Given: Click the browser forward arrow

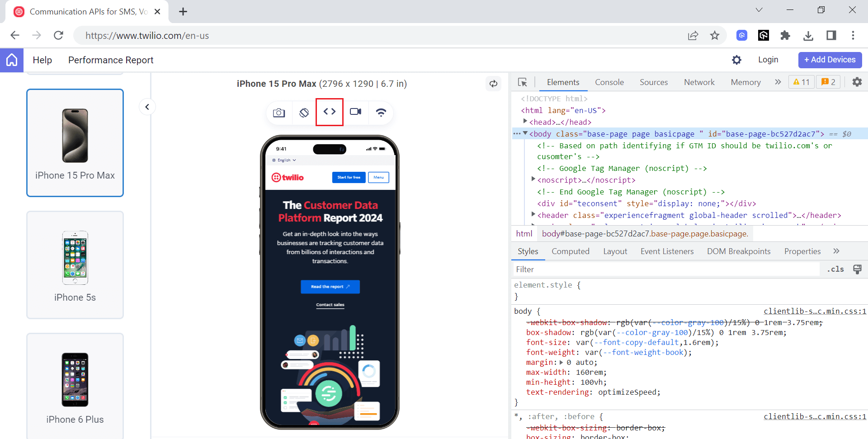Looking at the screenshot, I should [x=37, y=35].
